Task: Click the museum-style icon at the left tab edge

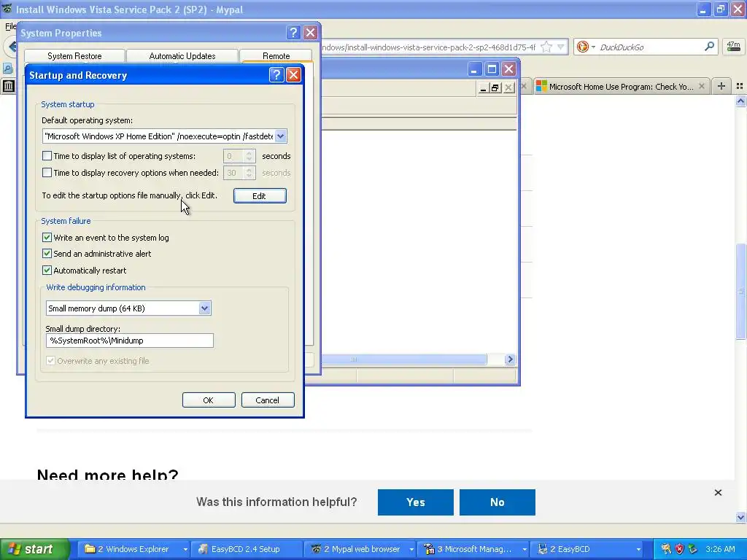Action: (8, 86)
